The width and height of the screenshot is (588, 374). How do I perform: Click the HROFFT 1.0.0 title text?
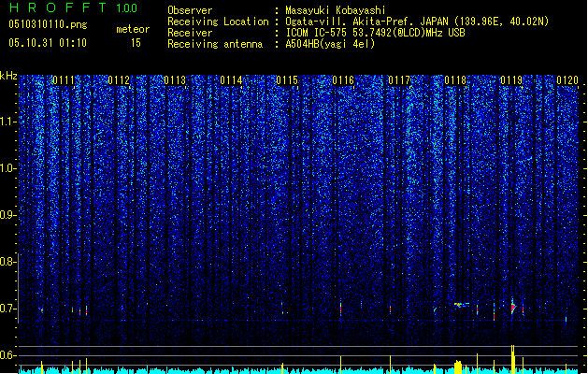(74, 7)
